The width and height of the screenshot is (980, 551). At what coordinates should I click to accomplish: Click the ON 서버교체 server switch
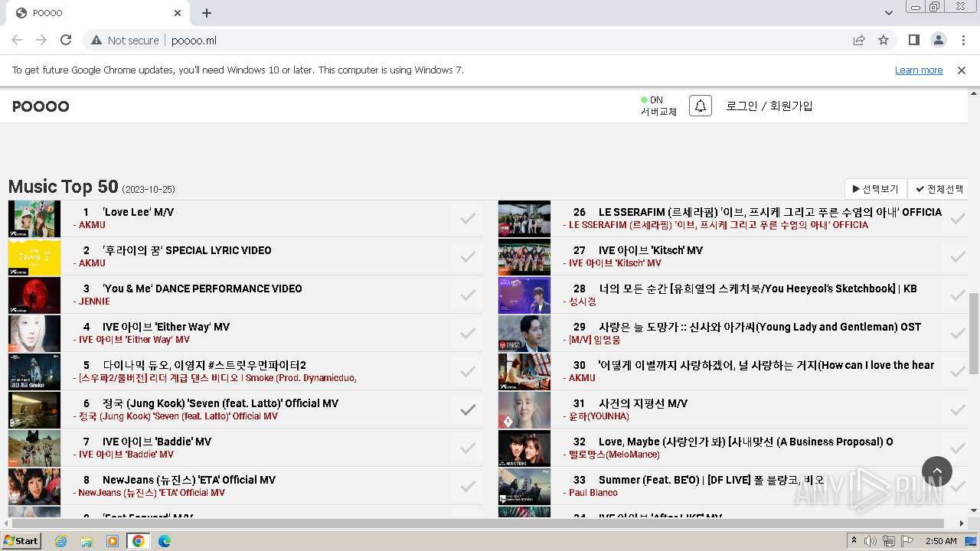pyautogui.click(x=658, y=106)
